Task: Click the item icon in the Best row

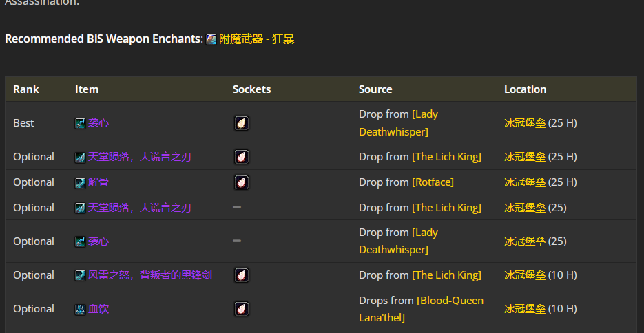Action: point(81,123)
